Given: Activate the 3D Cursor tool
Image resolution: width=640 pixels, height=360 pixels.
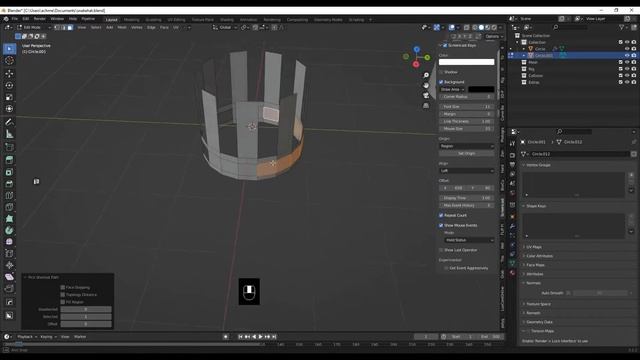Looking at the screenshot, I should (x=9, y=61).
